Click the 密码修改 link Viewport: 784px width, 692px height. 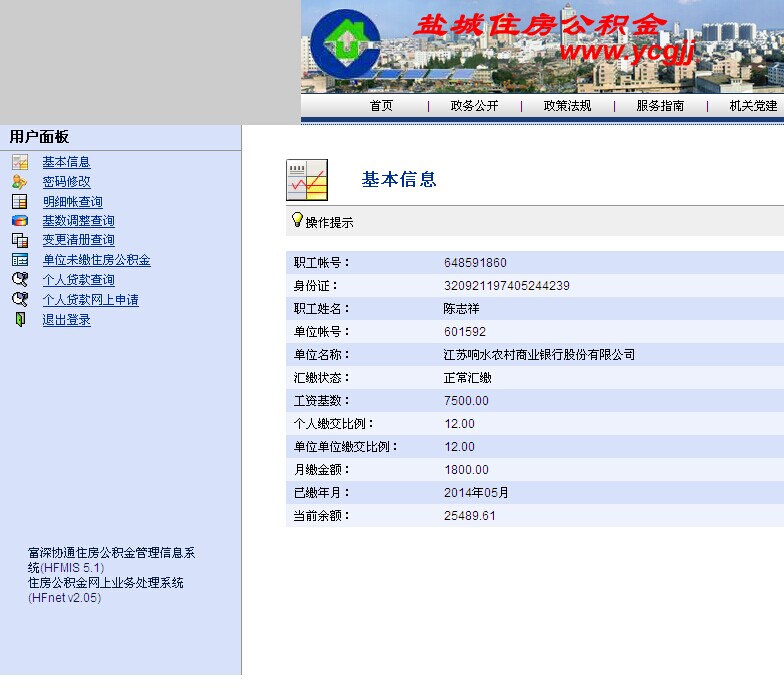coord(66,182)
